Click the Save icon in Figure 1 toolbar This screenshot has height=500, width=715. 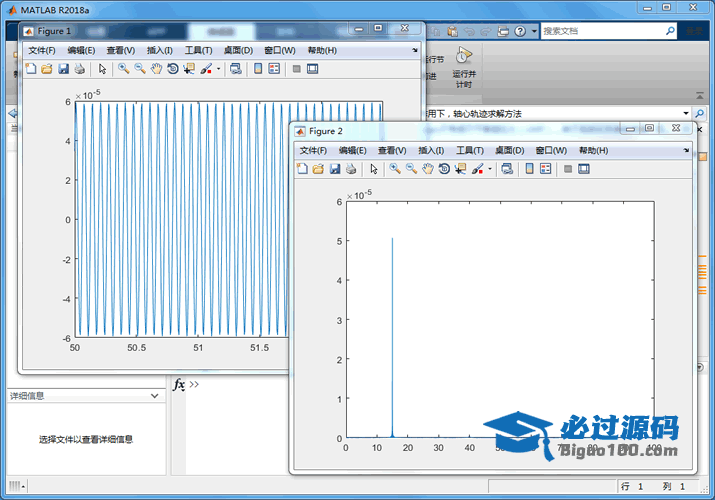click(63, 69)
